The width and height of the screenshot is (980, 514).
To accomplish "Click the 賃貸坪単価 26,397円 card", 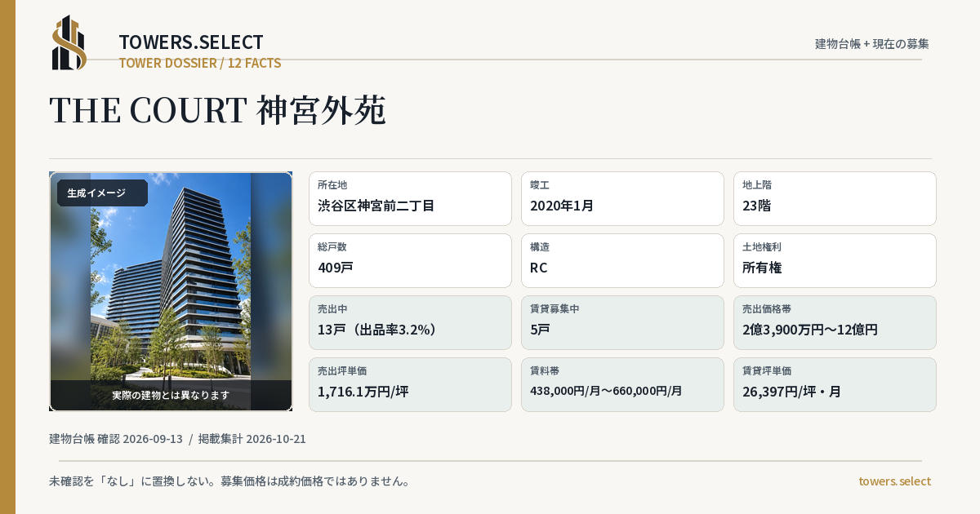I will pyautogui.click(x=835, y=384).
